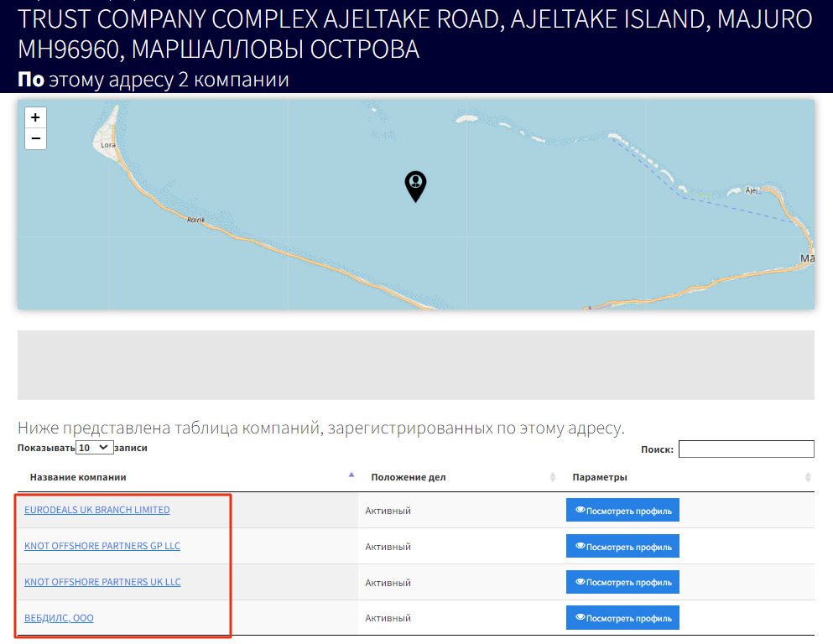Image resolution: width=833 pixels, height=644 pixels.
Task: Open ВЕБДИЛС, ООО company link
Action: 59,618
